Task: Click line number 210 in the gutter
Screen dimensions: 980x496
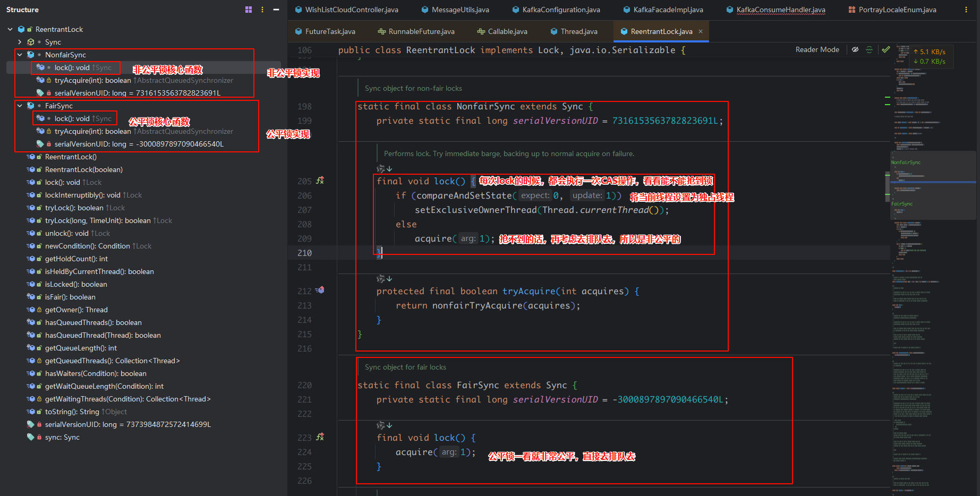Action: pos(304,253)
